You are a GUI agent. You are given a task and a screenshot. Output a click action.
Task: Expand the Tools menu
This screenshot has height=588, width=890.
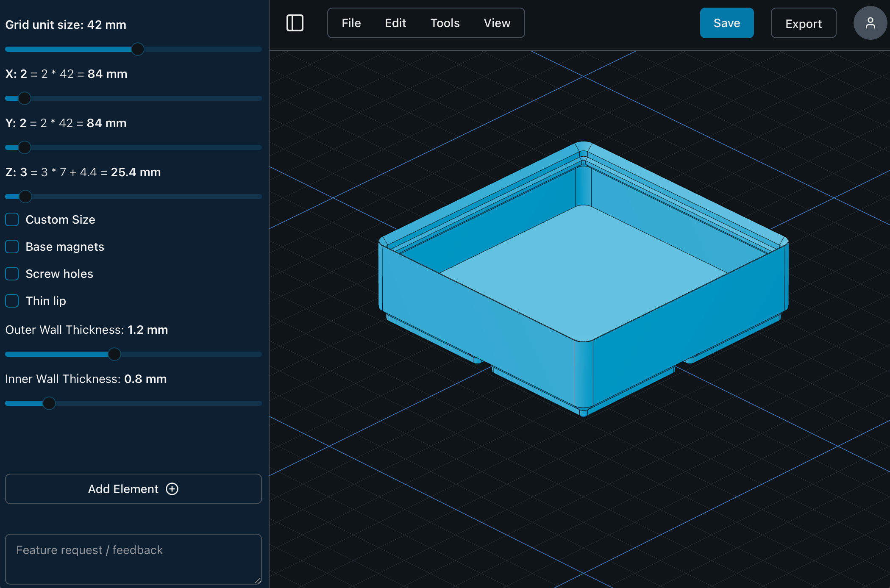(x=445, y=23)
